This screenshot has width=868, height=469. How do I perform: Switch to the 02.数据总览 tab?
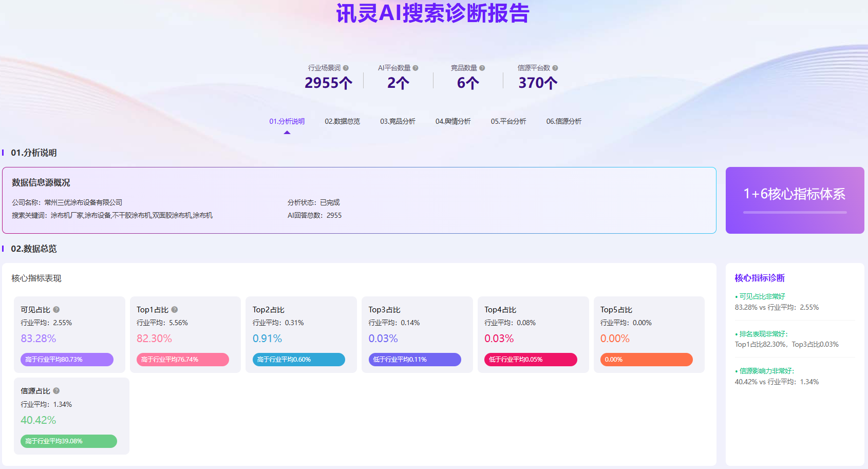pyautogui.click(x=343, y=121)
